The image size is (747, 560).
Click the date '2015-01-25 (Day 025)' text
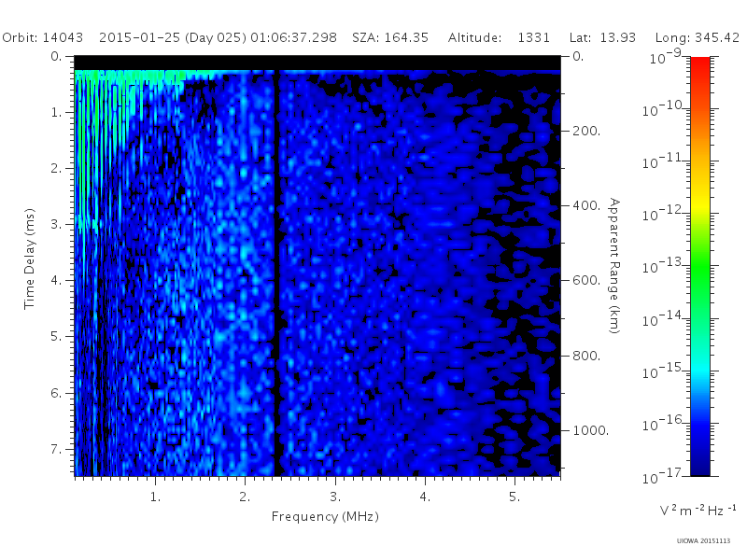173,38
